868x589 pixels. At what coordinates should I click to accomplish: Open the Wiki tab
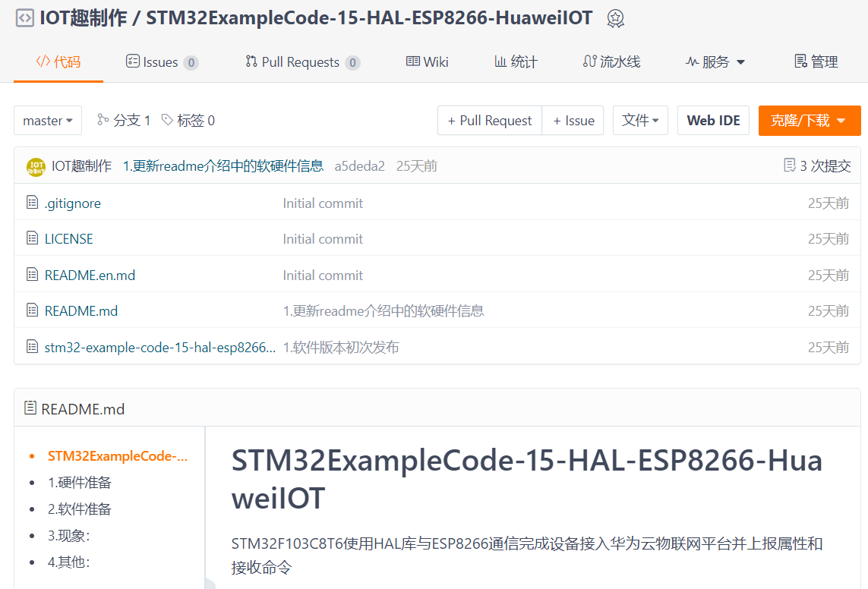(427, 62)
